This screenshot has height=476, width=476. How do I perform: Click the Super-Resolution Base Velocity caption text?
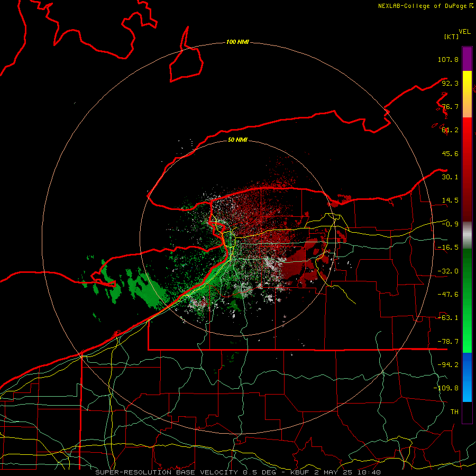click(x=238, y=472)
